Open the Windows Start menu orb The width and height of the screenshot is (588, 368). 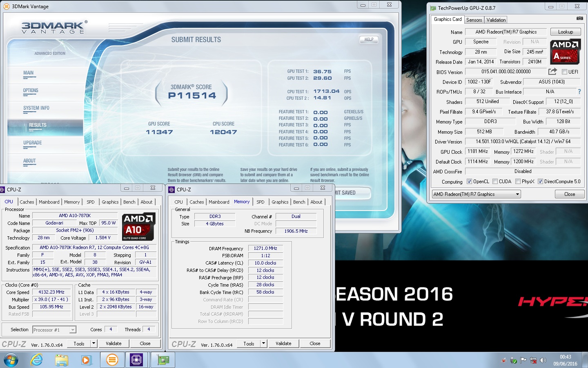pos(11,360)
